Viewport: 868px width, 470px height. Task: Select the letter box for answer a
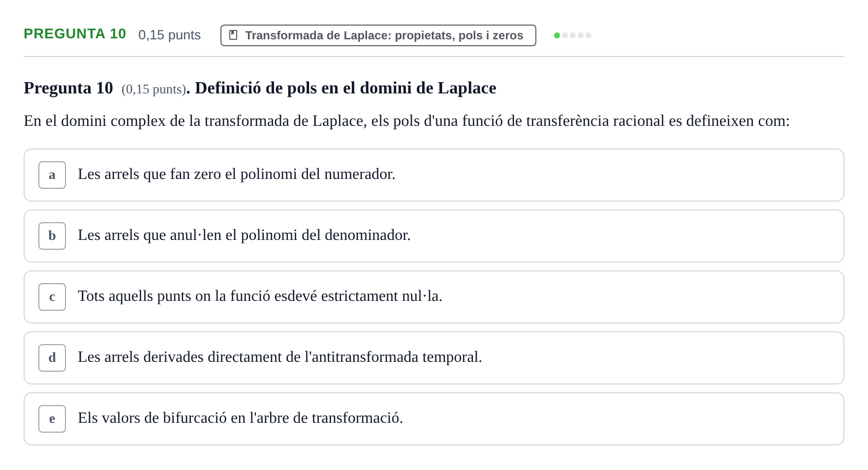tap(52, 175)
